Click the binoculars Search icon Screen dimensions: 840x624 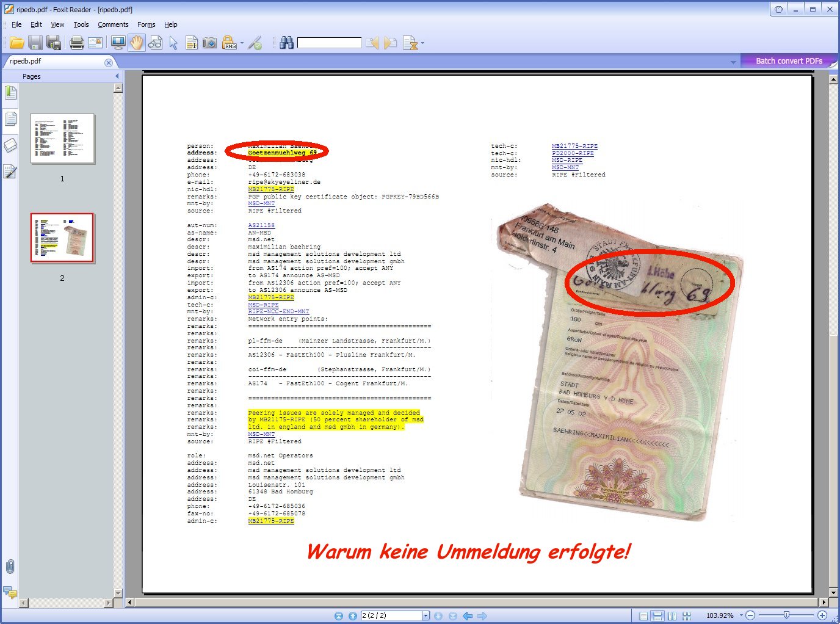286,43
